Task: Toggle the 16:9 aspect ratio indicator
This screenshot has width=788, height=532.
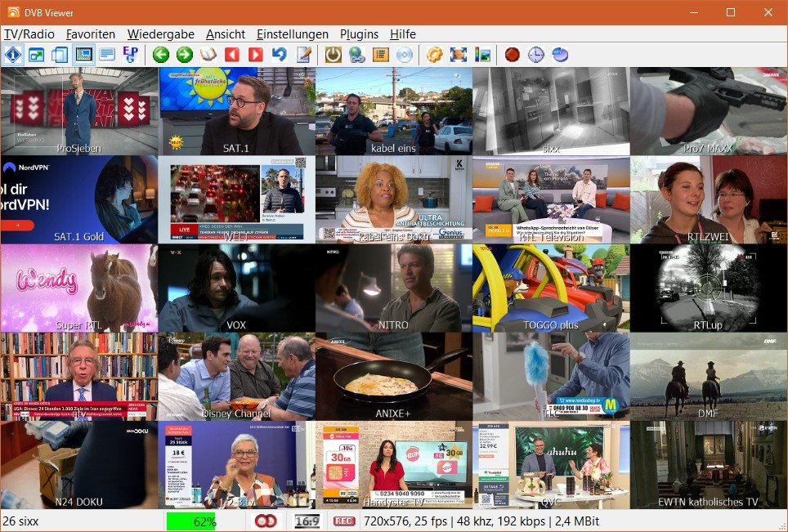Action: [307, 521]
